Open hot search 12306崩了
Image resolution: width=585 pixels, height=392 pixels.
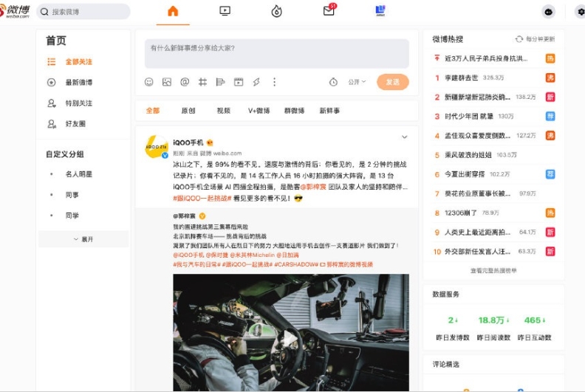461,213
